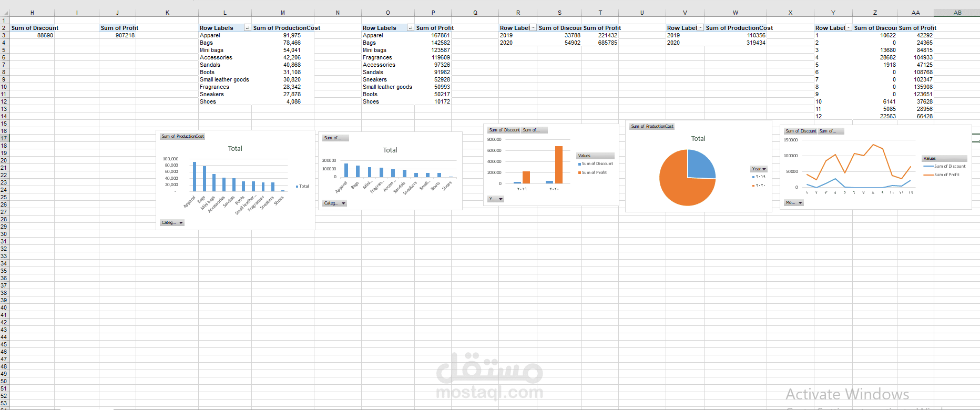The width and height of the screenshot is (980, 410).
Task: Select Total title of production cost bar chart
Action: click(235, 149)
